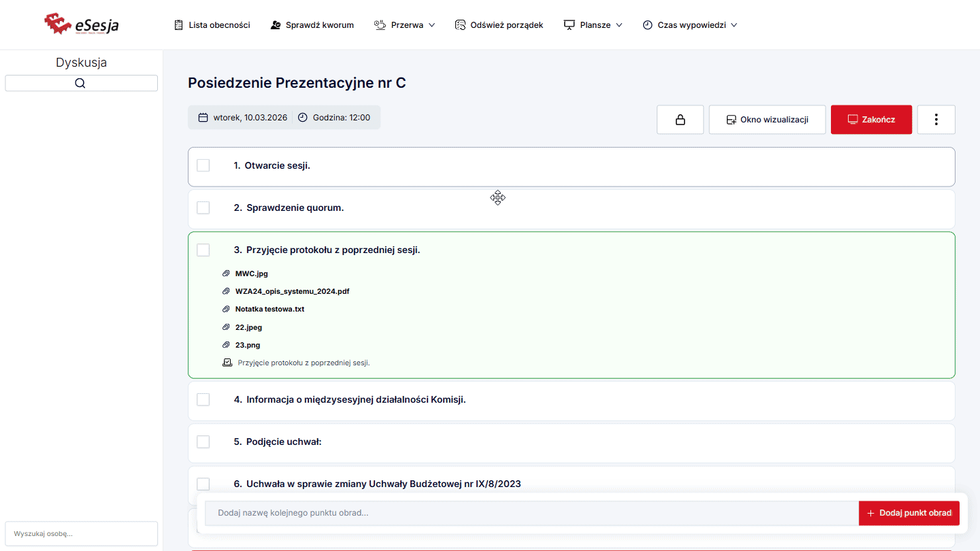This screenshot has height=551, width=980.
Task: Click the search magnifier in Dyskusja panel
Action: click(81, 83)
